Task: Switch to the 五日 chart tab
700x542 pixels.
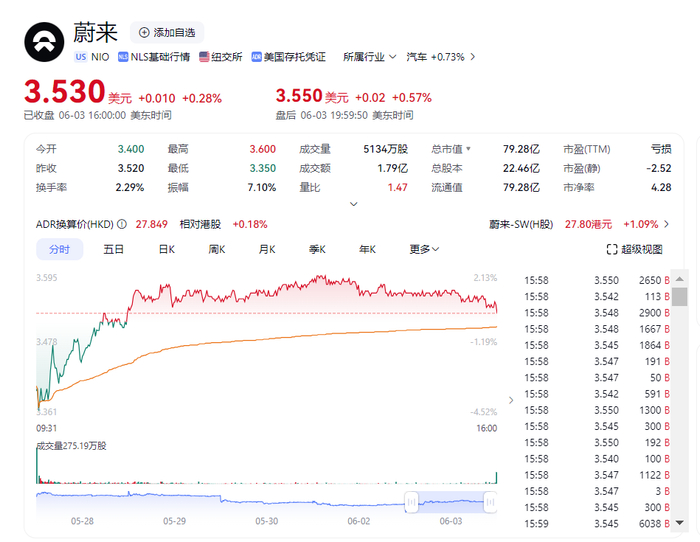Action: coord(113,249)
